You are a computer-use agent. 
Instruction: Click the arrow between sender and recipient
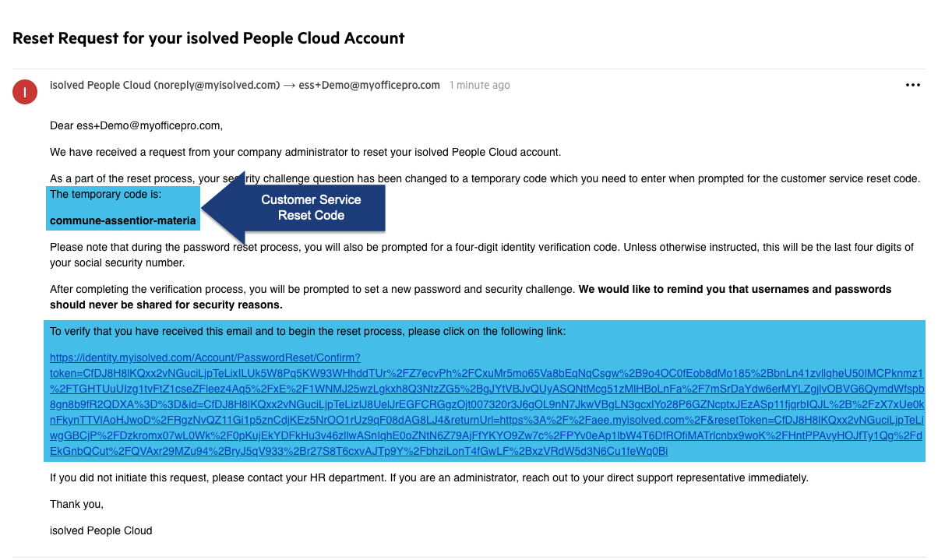click(x=288, y=85)
